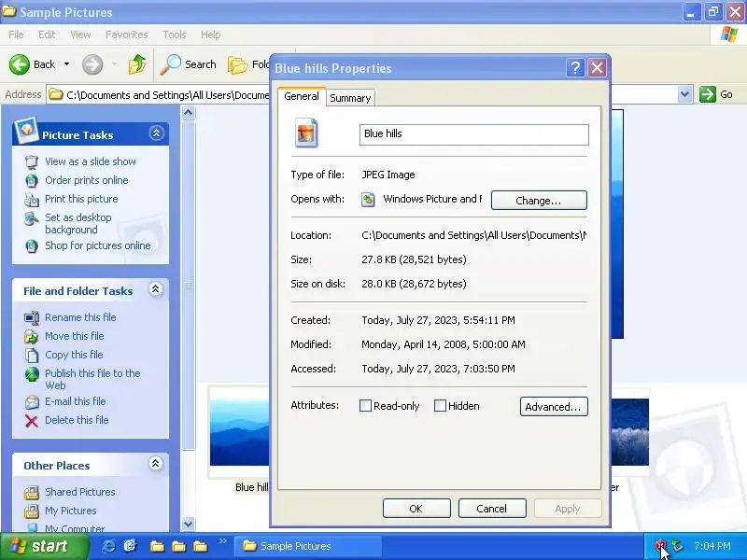Click the My Pictures folder icon
747x560 pixels.
(32, 511)
